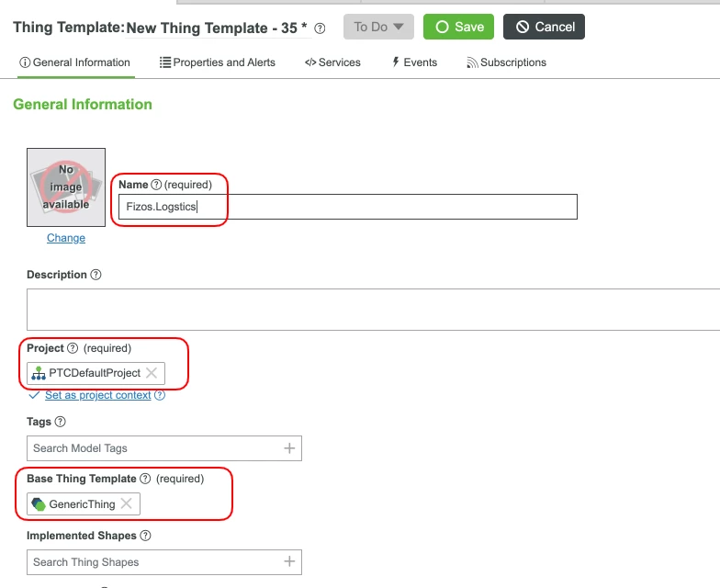Click the PTCDefaultProject project icon
This screenshot has width=720, height=588.
pos(39,373)
